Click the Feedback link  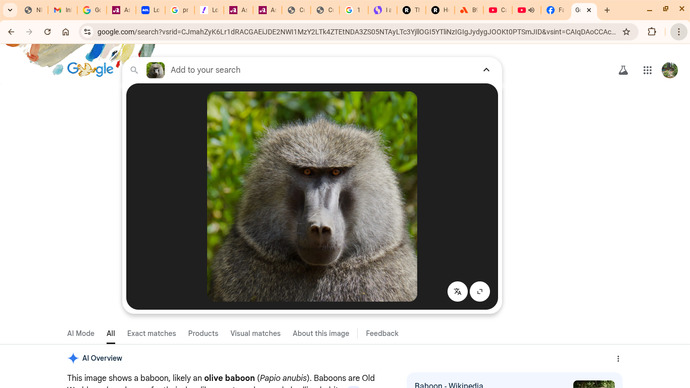(382, 333)
